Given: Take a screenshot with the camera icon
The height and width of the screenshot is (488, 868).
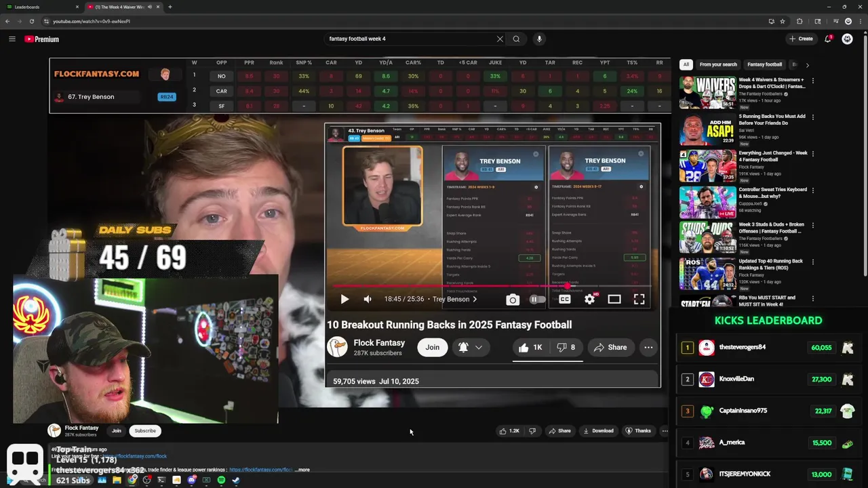Looking at the screenshot, I should [513, 300].
